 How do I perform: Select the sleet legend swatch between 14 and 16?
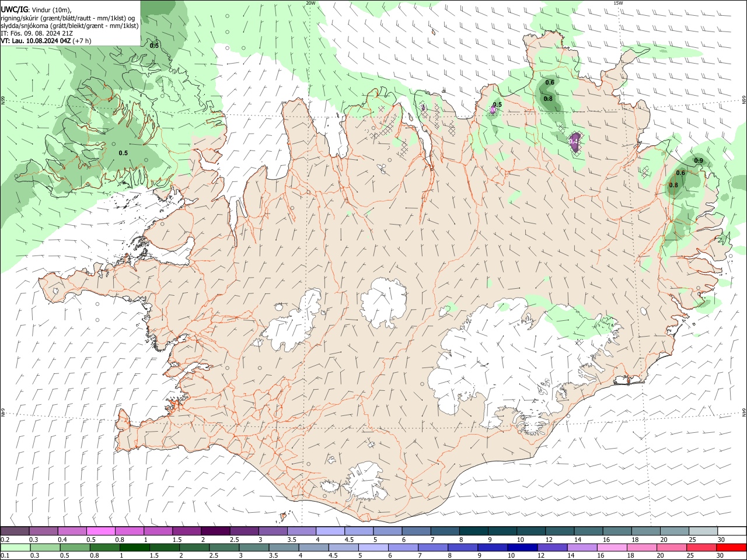[588, 531]
